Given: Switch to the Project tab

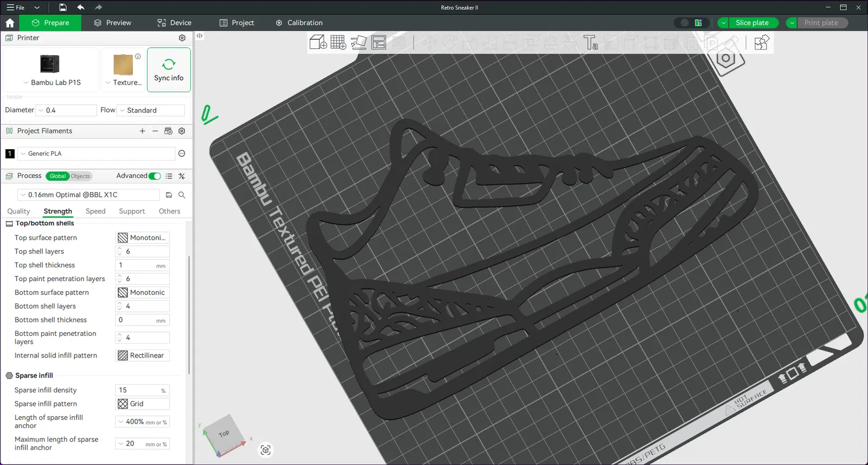Looking at the screenshot, I should point(237,23).
